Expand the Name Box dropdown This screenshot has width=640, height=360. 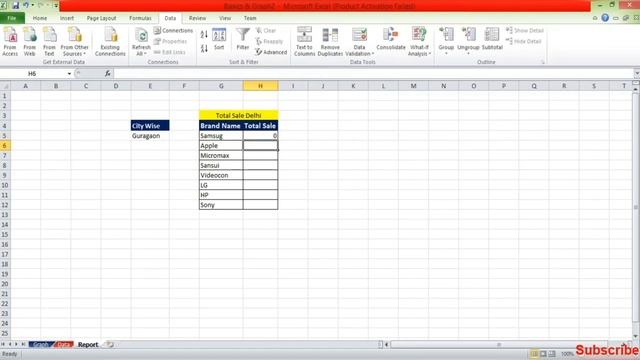point(69,74)
